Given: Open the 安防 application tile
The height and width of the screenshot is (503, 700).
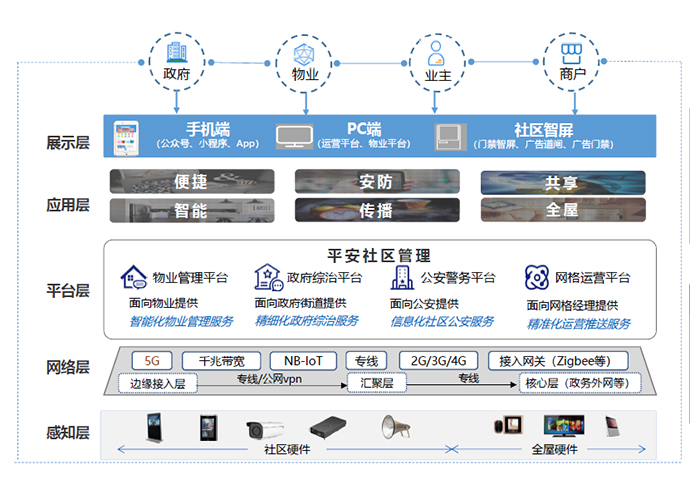Looking at the screenshot, I should pos(377,181).
